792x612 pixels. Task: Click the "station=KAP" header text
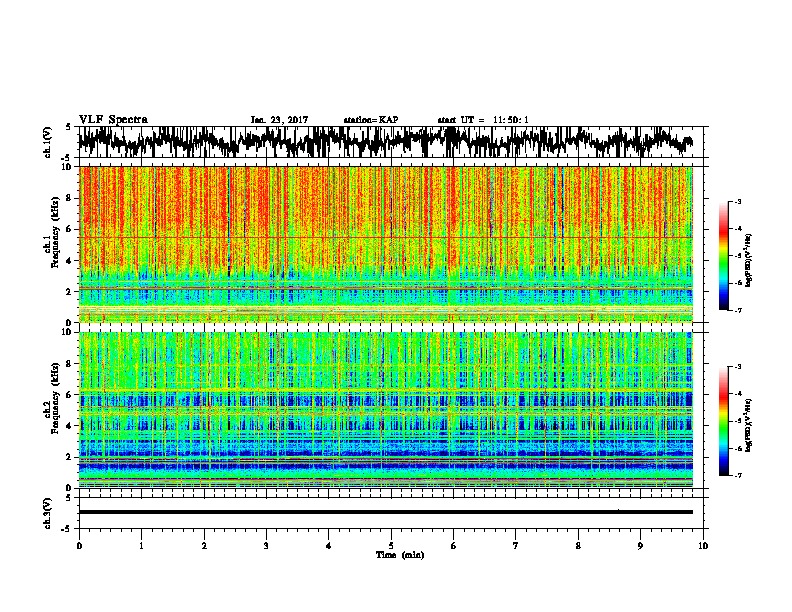[x=371, y=120]
